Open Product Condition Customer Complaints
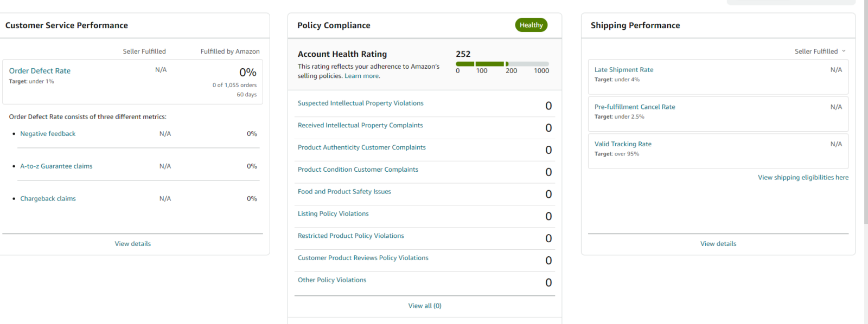Image resolution: width=868 pixels, height=324 pixels. 358,170
